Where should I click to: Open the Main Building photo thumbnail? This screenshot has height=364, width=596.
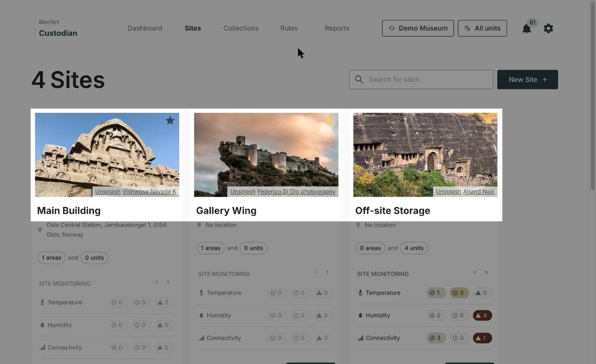107,155
